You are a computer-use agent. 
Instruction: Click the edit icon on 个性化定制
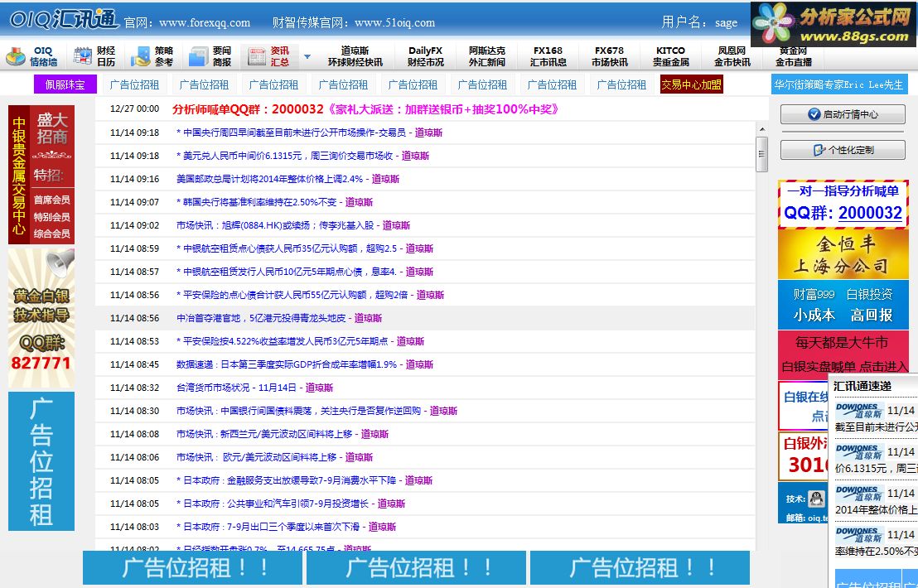pyautogui.click(x=819, y=151)
